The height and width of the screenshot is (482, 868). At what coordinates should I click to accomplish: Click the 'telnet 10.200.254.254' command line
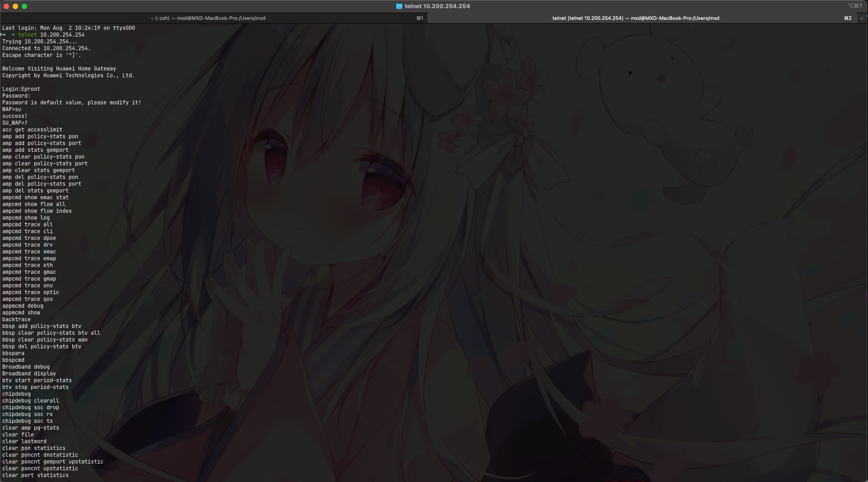pyautogui.click(x=51, y=35)
